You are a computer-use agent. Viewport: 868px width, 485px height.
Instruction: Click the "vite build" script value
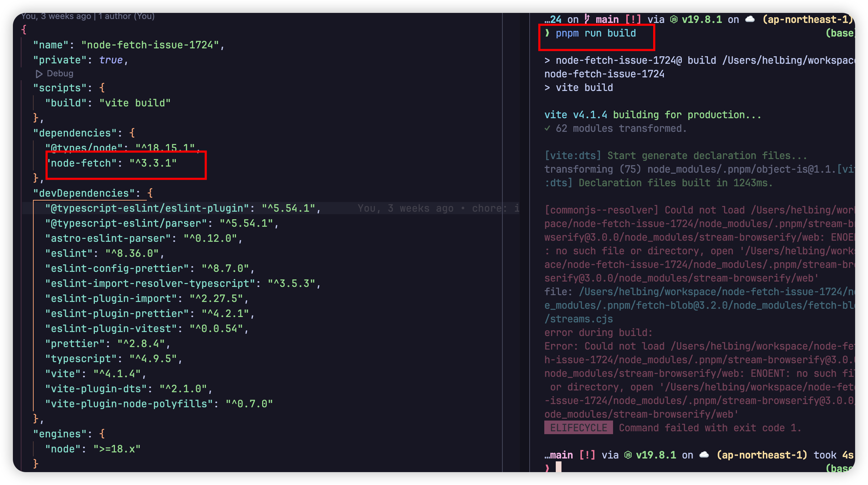135,103
